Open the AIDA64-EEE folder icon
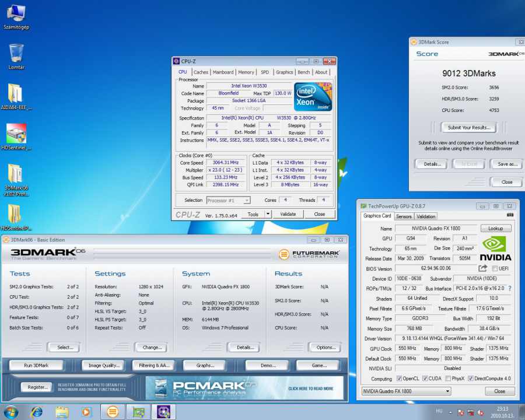This screenshot has width=525, height=420. click(x=16, y=96)
